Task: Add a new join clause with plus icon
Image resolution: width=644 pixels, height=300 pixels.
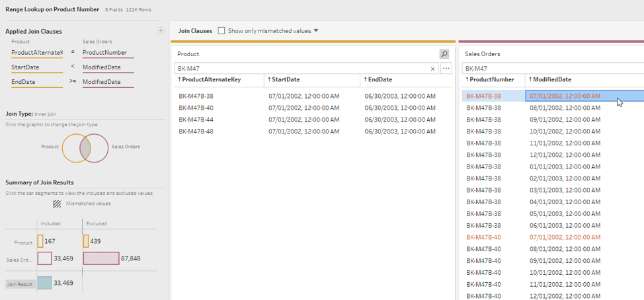Action: [160, 31]
